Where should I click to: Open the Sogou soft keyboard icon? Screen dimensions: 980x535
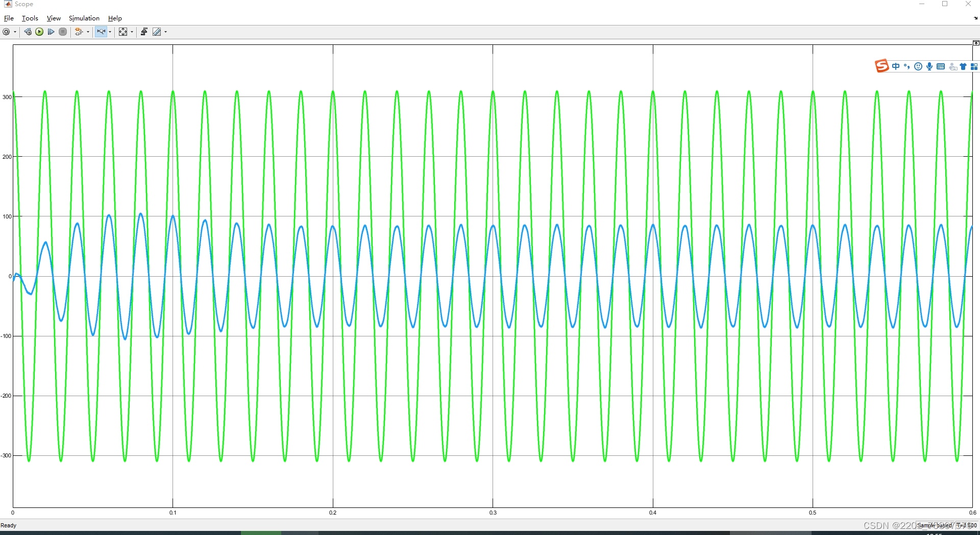(941, 66)
